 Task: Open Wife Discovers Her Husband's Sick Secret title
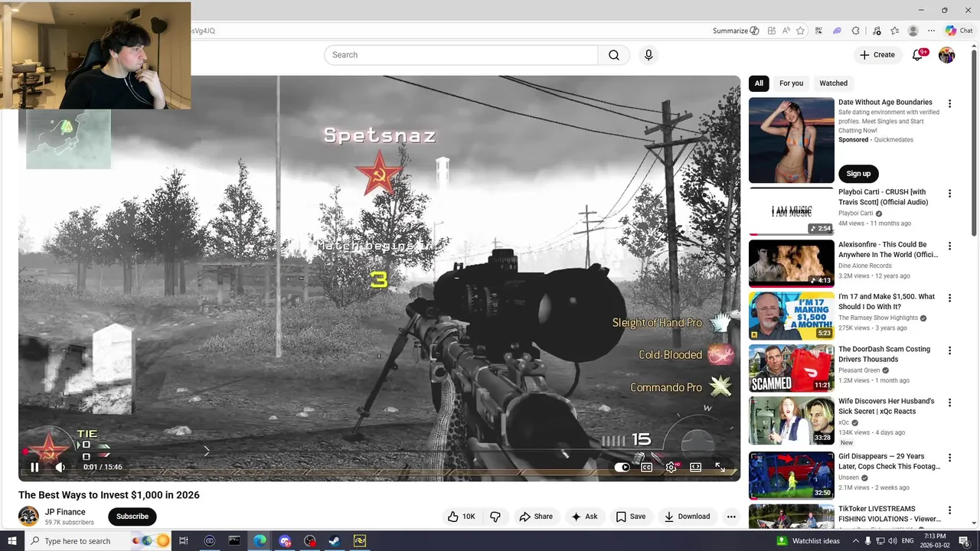887,406
